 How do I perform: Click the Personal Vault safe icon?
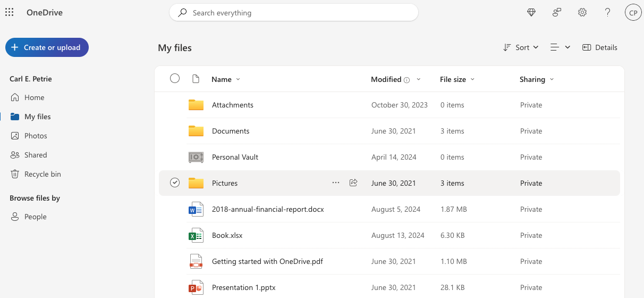click(x=196, y=157)
